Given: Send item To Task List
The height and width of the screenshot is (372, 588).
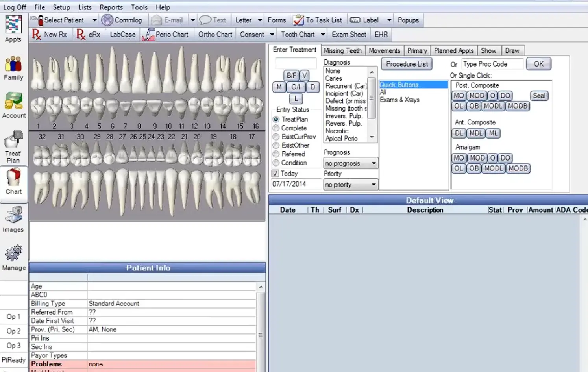Looking at the screenshot, I should pyautogui.click(x=318, y=20).
